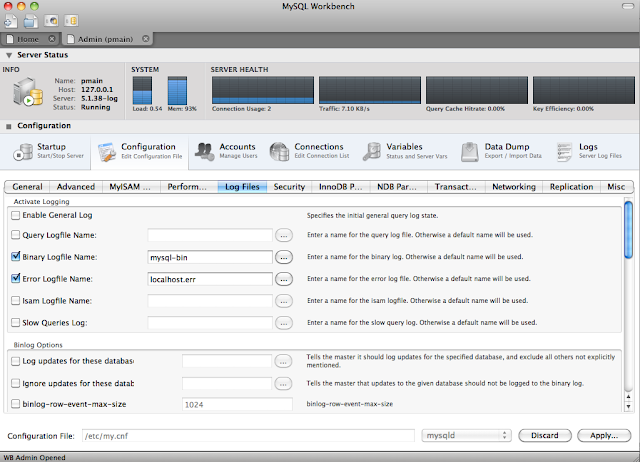Toggle the Configuration section expander

click(9, 126)
